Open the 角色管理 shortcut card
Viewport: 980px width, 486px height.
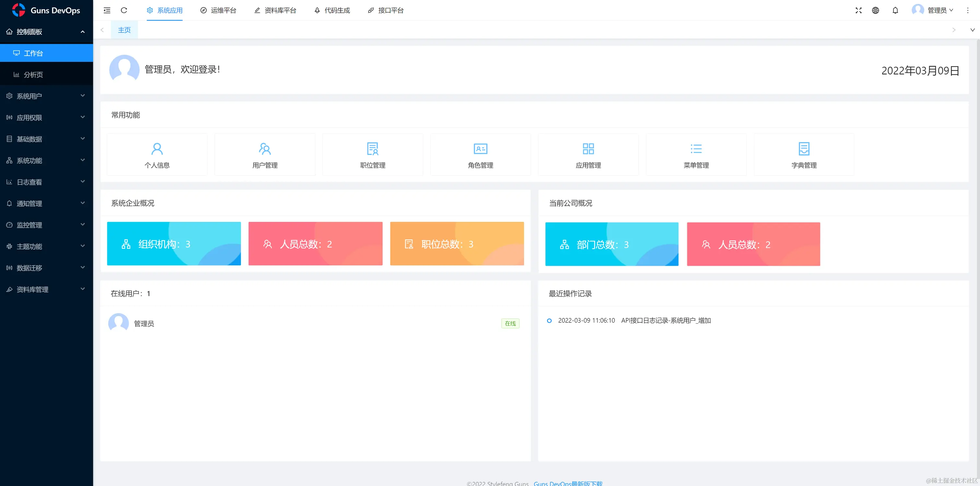click(x=481, y=155)
